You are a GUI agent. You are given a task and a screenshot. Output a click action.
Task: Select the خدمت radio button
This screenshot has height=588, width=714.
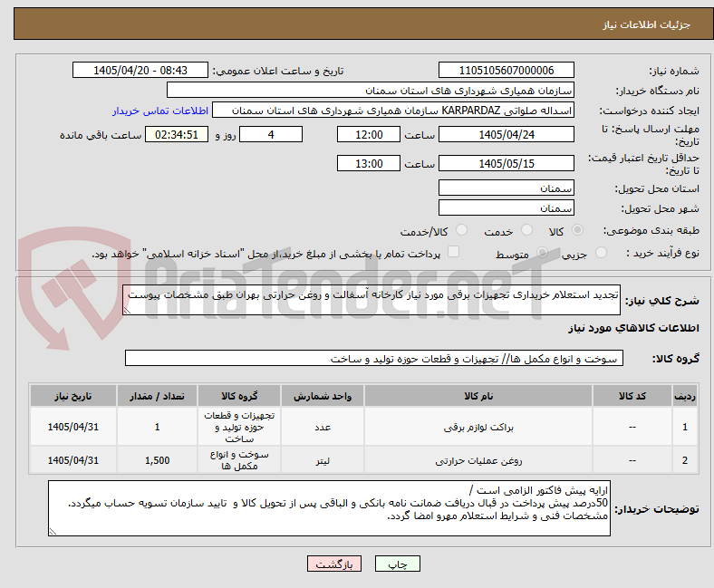click(x=526, y=230)
